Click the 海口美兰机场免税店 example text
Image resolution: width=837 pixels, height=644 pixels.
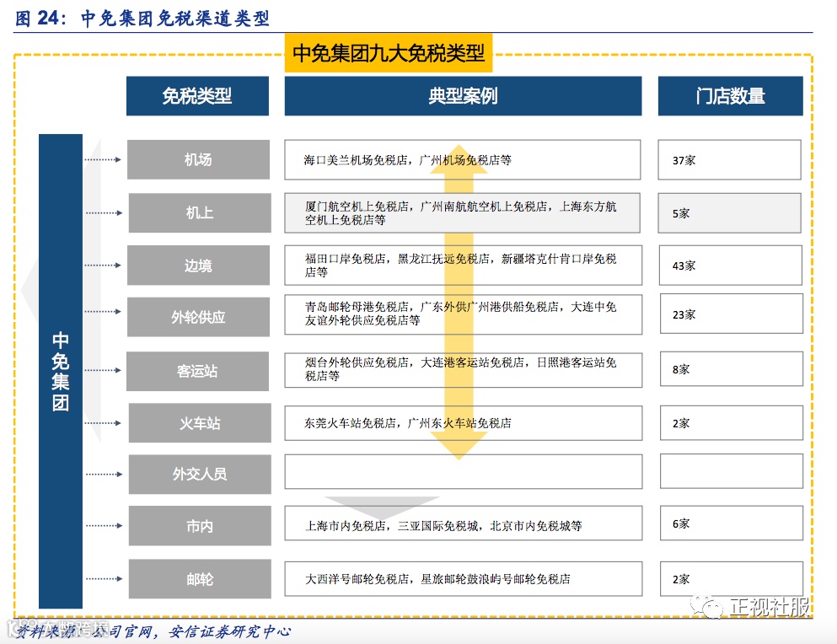pos(356,160)
